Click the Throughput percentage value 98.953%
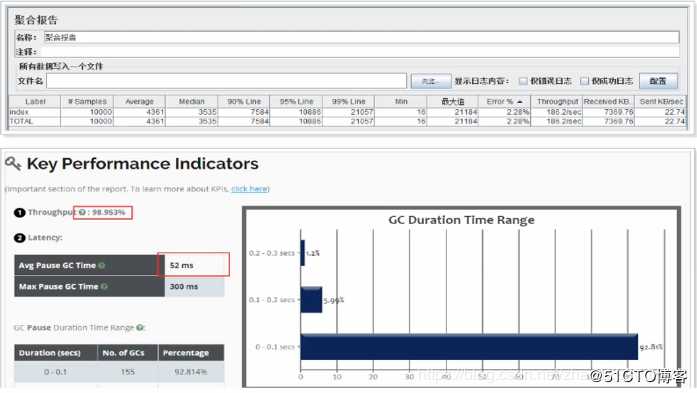The height and width of the screenshot is (393, 697). (109, 213)
